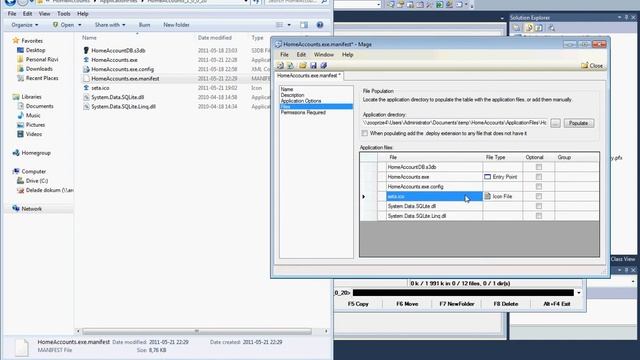The width and height of the screenshot is (640, 360).
Task: Click the Explorer help question-mark icon
Action: 320,25
